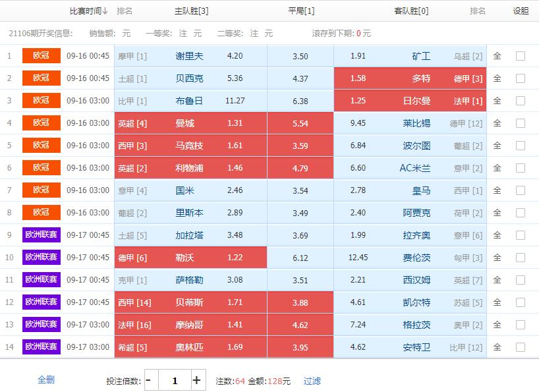539x392 pixels.
Task: Click the 欧洲联赛 badge on the 勒沃 row
Action: pos(41,257)
